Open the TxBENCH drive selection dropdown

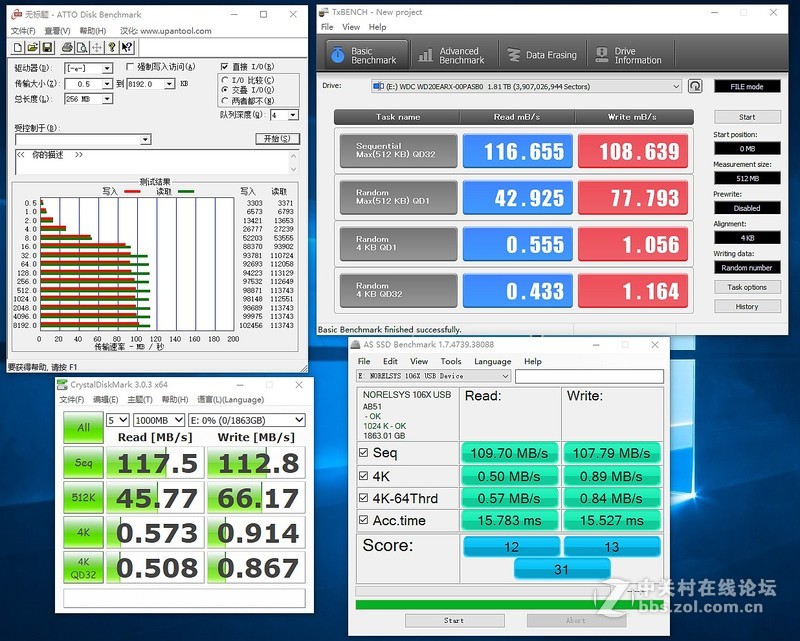tap(676, 86)
